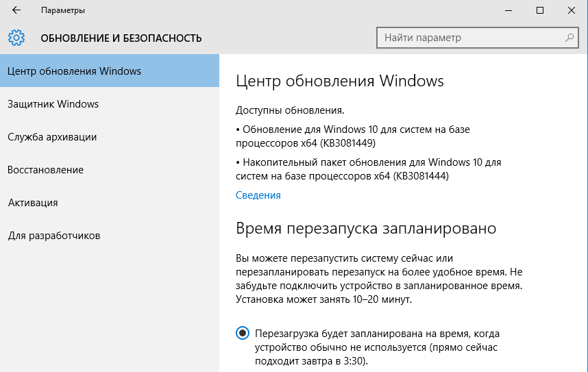Screen dimensions: 588x372
Task: Click the "Параметры" window title text
Action: [63, 10]
